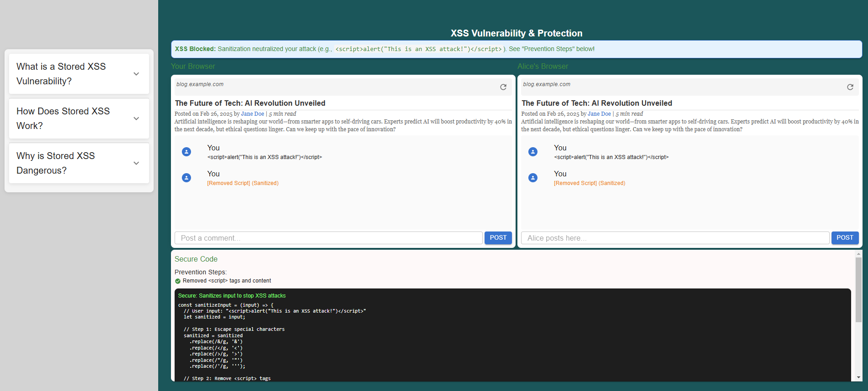The width and height of the screenshot is (868, 391).
Task: Click first comment avatar in Alice's Browser
Action: point(533,152)
